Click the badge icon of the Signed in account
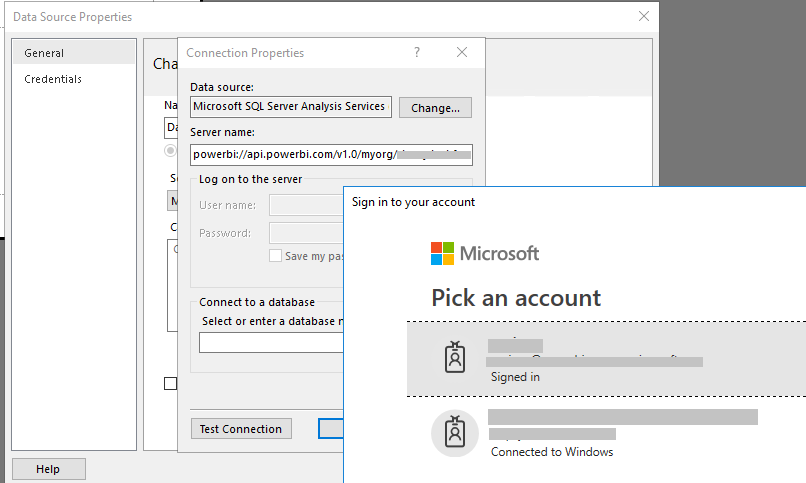The width and height of the screenshot is (806, 483). tap(455, 357)
